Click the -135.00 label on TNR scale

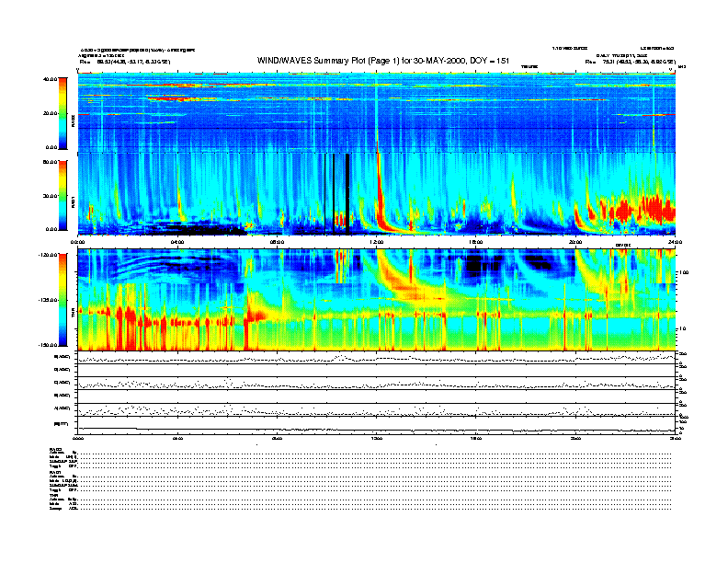tap(49, 300)
